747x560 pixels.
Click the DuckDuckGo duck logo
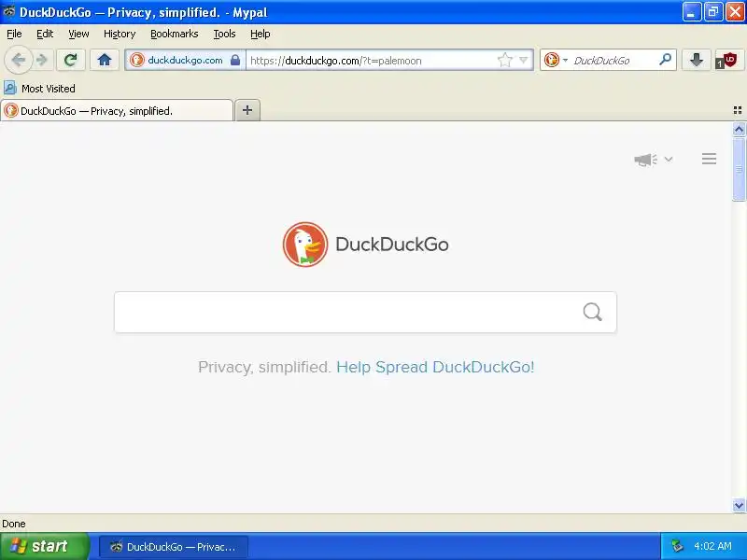pos(305,245)
